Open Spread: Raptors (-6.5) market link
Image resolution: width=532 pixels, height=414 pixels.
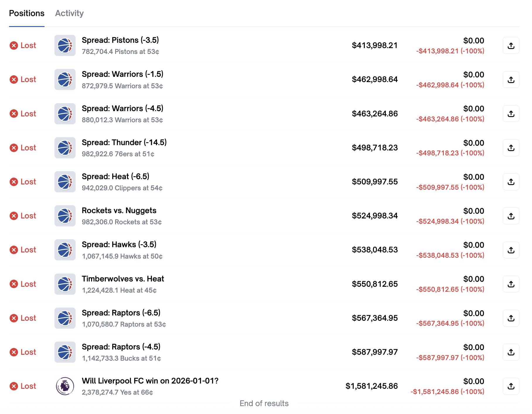click(121, 313)
